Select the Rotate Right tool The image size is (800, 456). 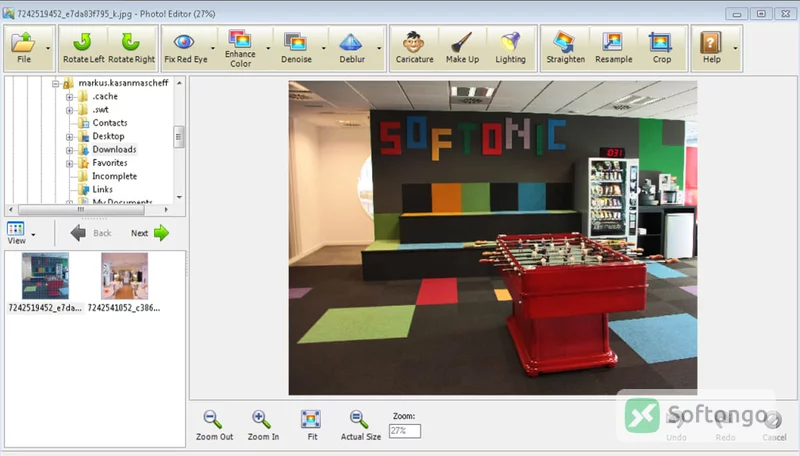point(131,48)
